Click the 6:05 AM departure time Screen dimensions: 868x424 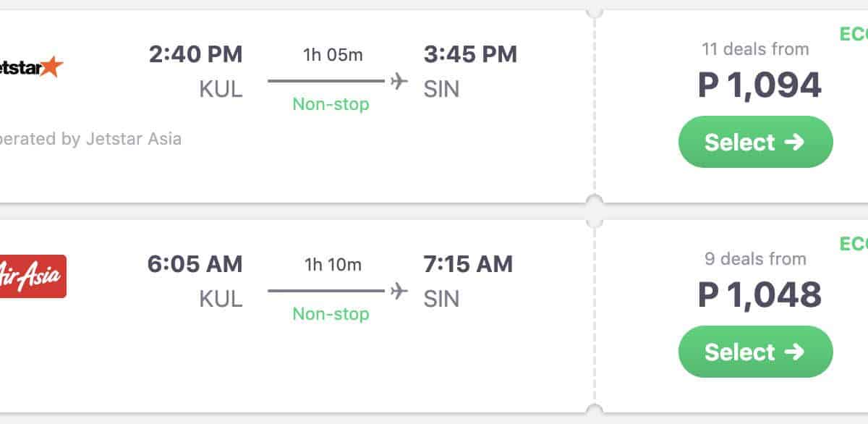pyautogui.click(x=195, y=264)
